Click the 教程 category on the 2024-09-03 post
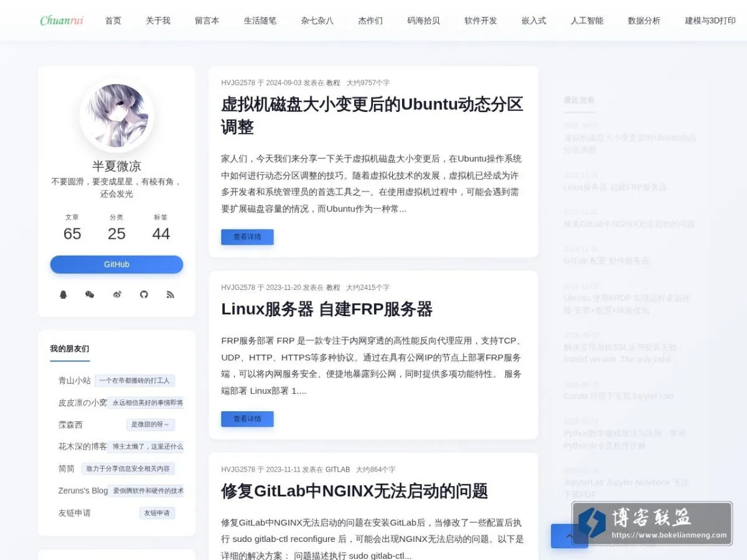The width and height of the screenshot is (747, 560). click(333, 83)
